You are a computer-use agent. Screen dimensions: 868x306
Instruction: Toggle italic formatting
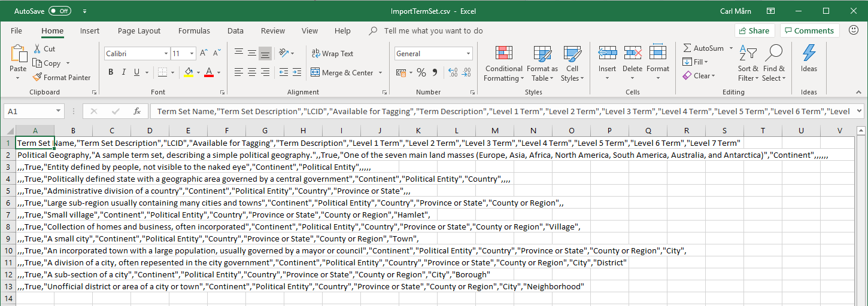[124, 72]
